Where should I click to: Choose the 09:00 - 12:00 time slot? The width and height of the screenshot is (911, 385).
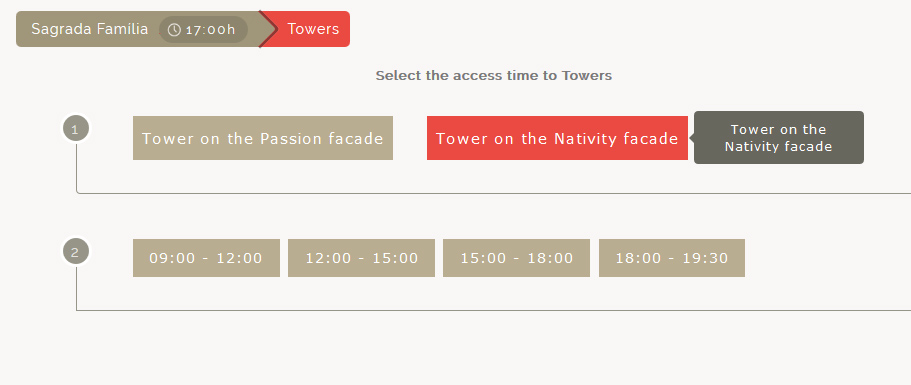click(x=206, y=258)
